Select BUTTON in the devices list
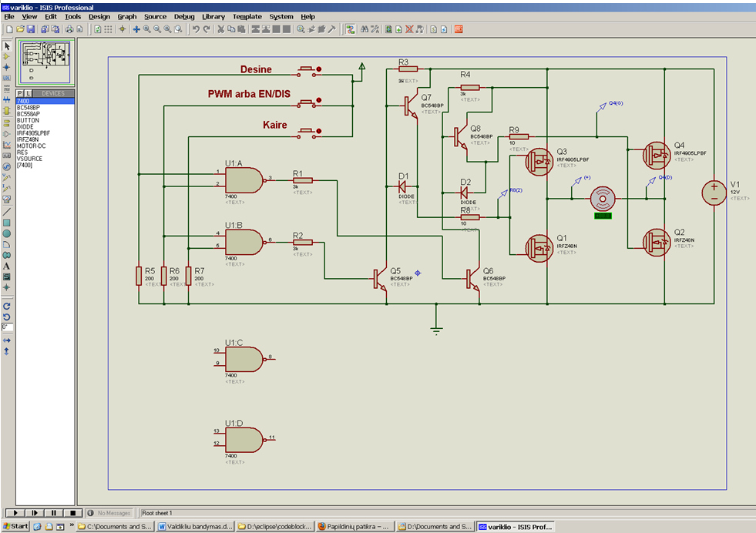This screenshot has width=756, height=533. tap(45, 120)
